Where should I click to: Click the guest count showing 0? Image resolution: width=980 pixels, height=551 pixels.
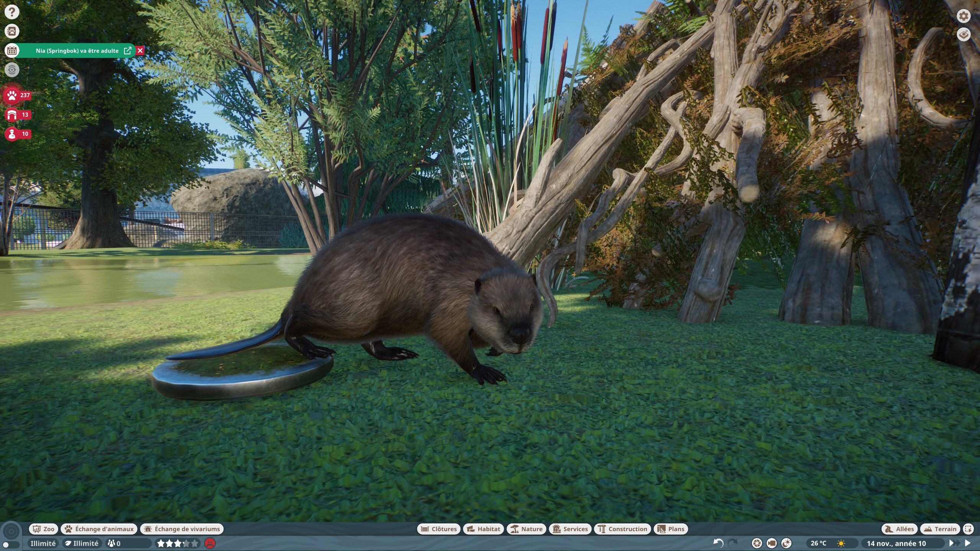[128, 543]
